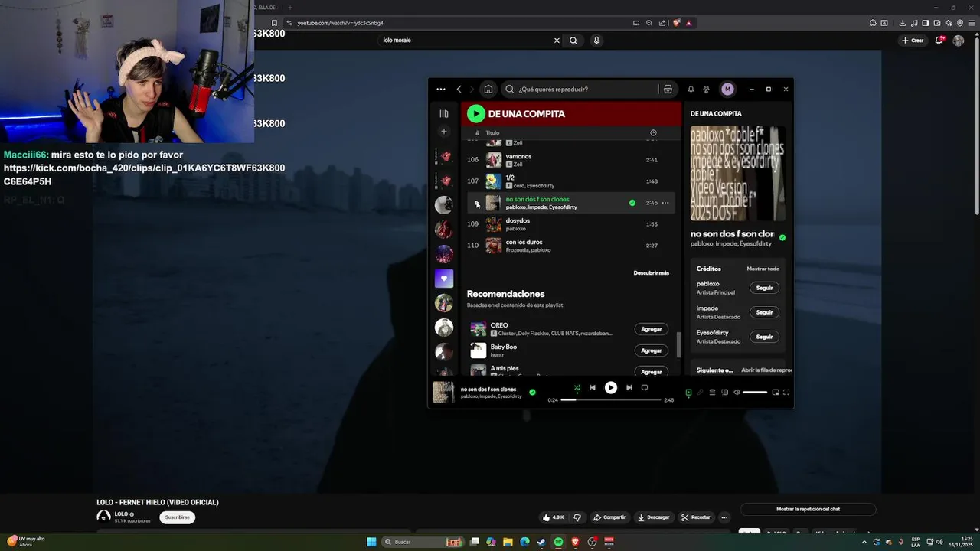This screenshot has height=551, width=980.
Task: Click the canvas artwork in right panel
Action: (x=737, y=174)
